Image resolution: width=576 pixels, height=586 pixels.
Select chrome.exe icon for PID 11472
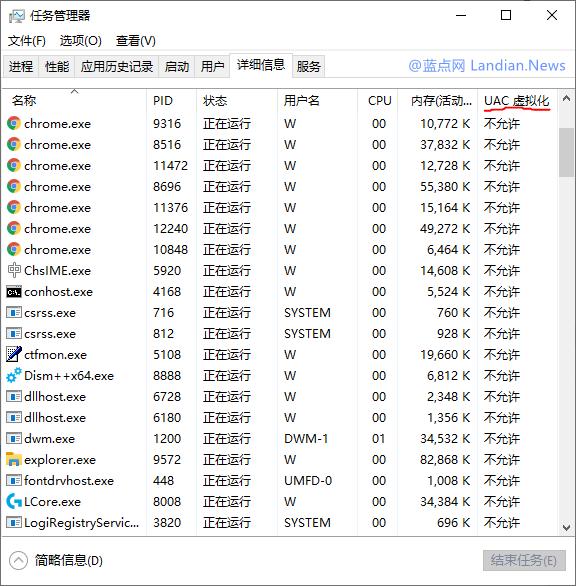click(14, 165)
